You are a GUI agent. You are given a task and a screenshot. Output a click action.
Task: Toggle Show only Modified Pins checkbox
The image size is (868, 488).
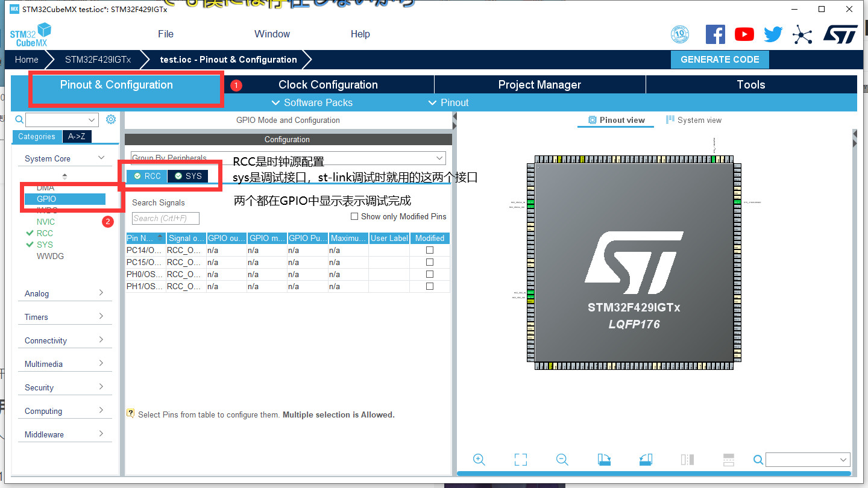tap(354, 216)
